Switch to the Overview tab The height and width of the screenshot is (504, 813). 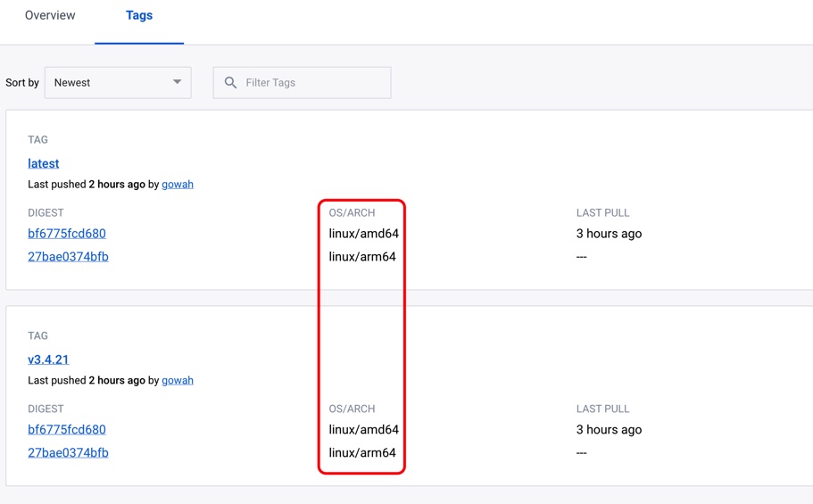pyautogui.click(x=50, y=15)
